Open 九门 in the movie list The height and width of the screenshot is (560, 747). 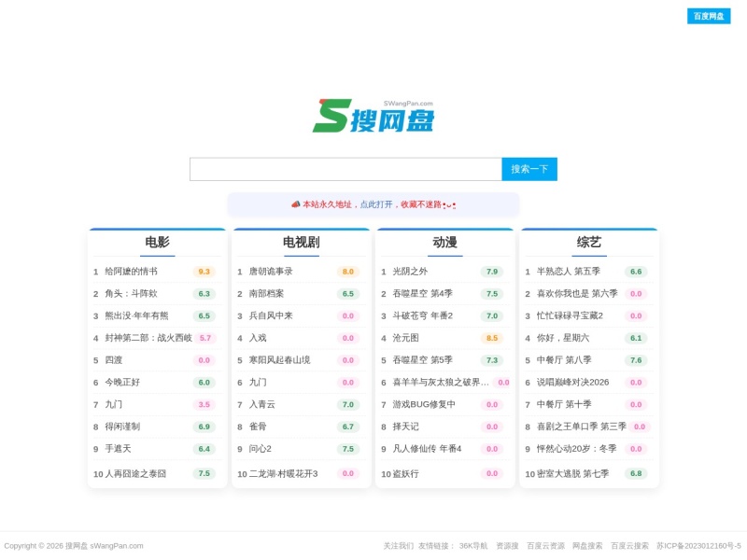113,404
